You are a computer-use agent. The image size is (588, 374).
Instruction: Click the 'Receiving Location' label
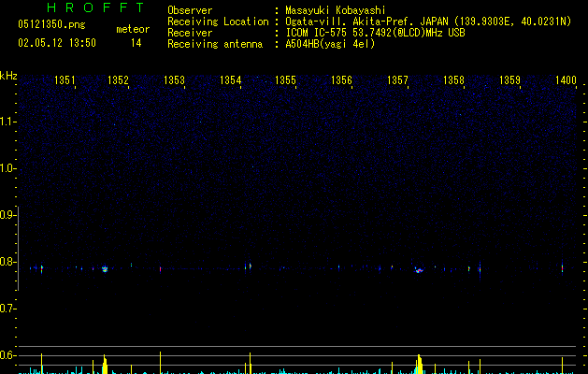point(218,22)
